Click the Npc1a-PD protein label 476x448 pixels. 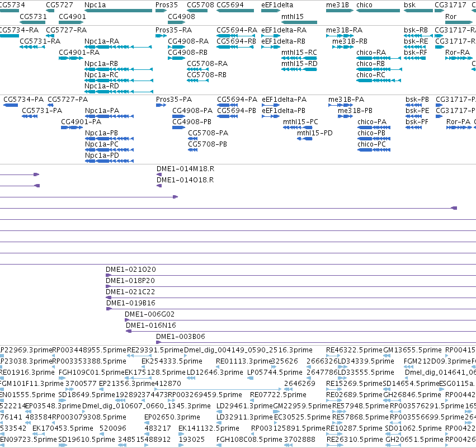[x=102, y=155]
